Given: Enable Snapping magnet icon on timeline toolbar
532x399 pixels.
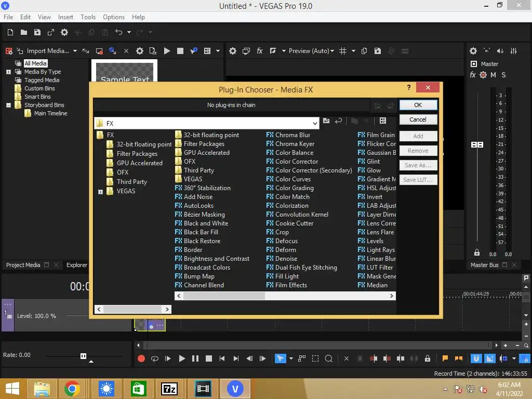Looking at the screenshot, I should tap(476, 358).
